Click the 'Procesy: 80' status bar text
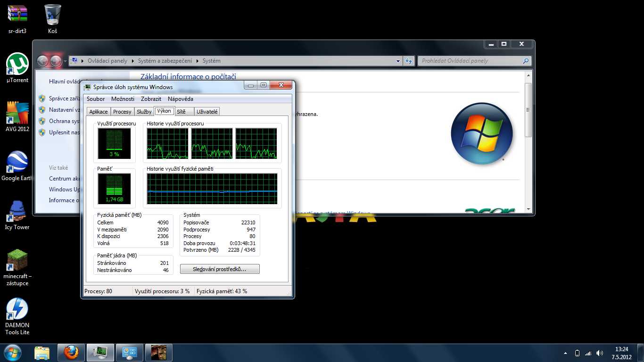This screenshot has height=362, width=644. [x=98, y=291]
